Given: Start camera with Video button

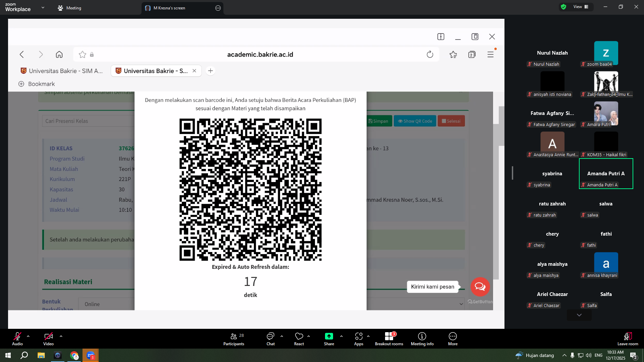Looking at the screenshot, I should pos(48,339).
